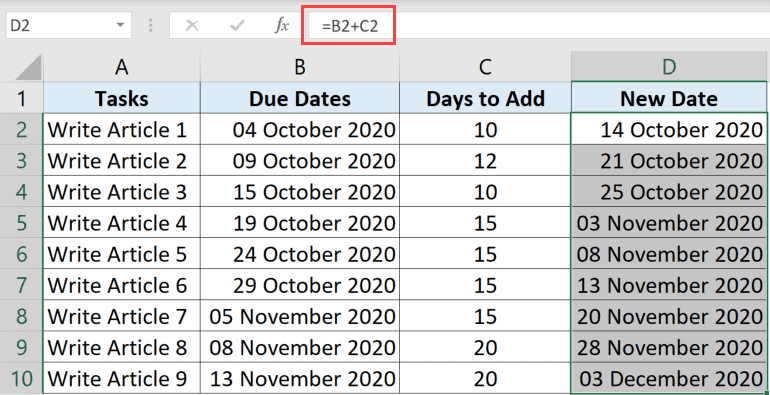Click the Cancel X icon in formula bar

192,26
